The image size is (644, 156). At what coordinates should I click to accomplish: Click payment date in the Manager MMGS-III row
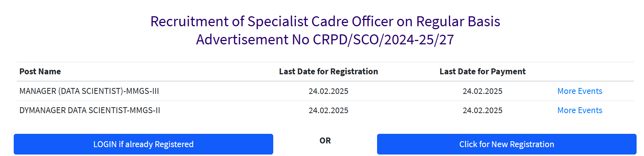coord(482,91)
